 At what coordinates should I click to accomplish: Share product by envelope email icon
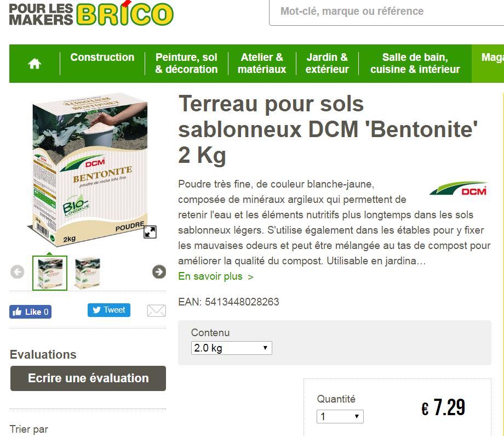(157, 310)
